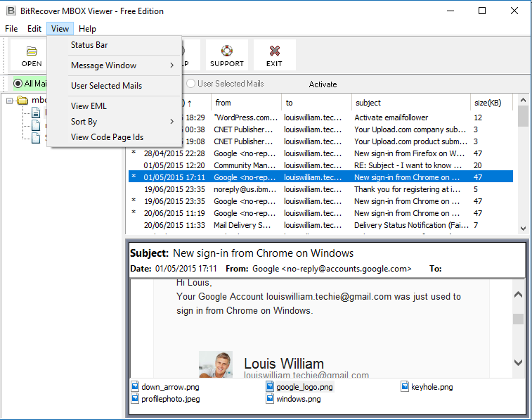Click the message preview scroll up arrow
532x420 pixels.
518,295
